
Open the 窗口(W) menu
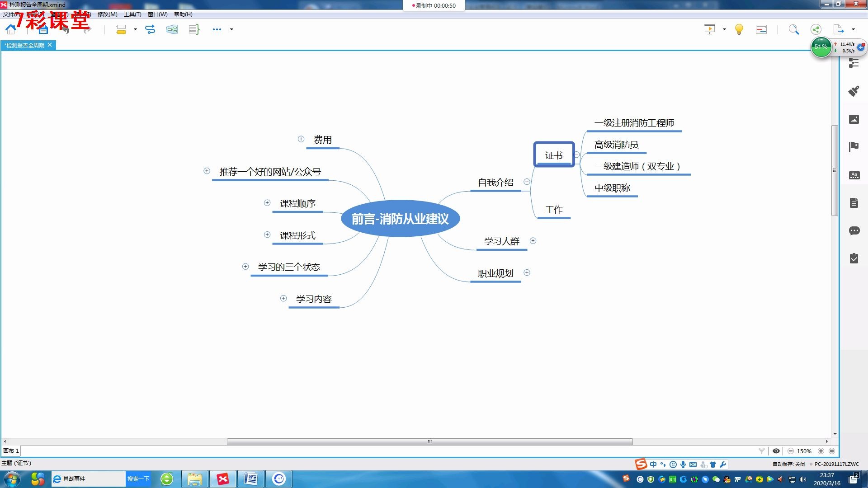[x=157, y=14]
